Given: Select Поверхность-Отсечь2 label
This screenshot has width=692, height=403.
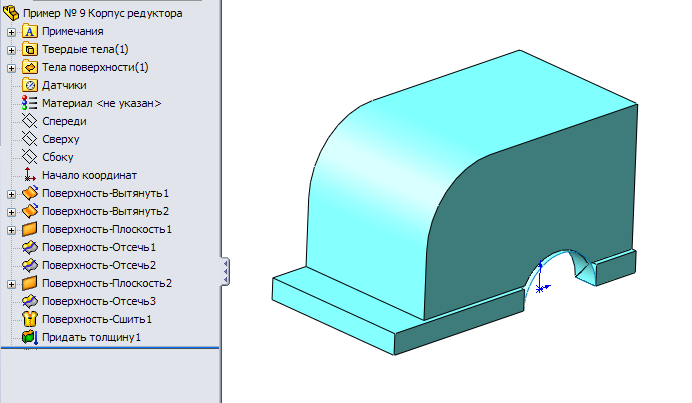Looking at the screenshot, I should coord(98,265).
